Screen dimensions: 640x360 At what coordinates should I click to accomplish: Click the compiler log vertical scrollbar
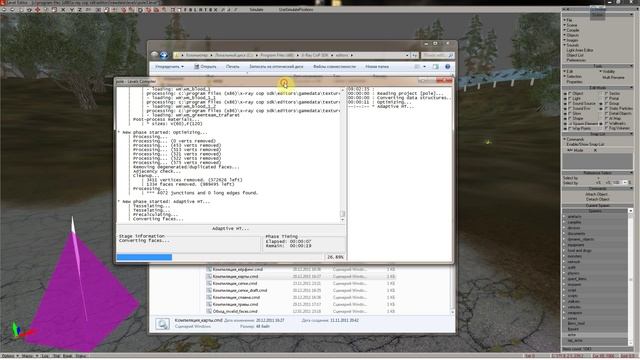[x=342, y=155]
